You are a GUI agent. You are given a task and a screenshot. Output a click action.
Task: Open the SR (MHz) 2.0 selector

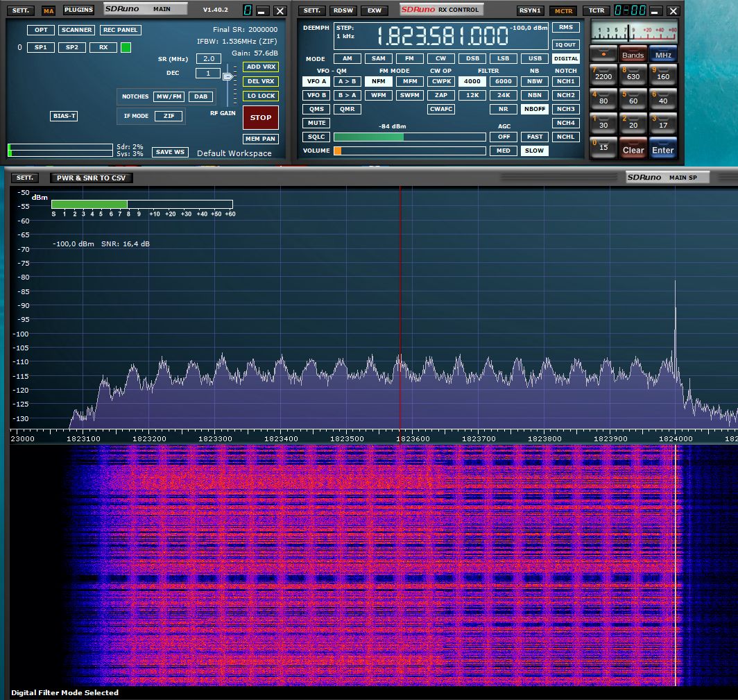point(209,59)
